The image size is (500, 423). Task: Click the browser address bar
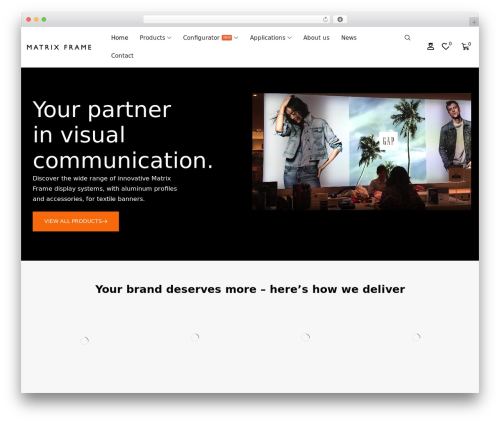pyautogui.click(x=236, y=20)
